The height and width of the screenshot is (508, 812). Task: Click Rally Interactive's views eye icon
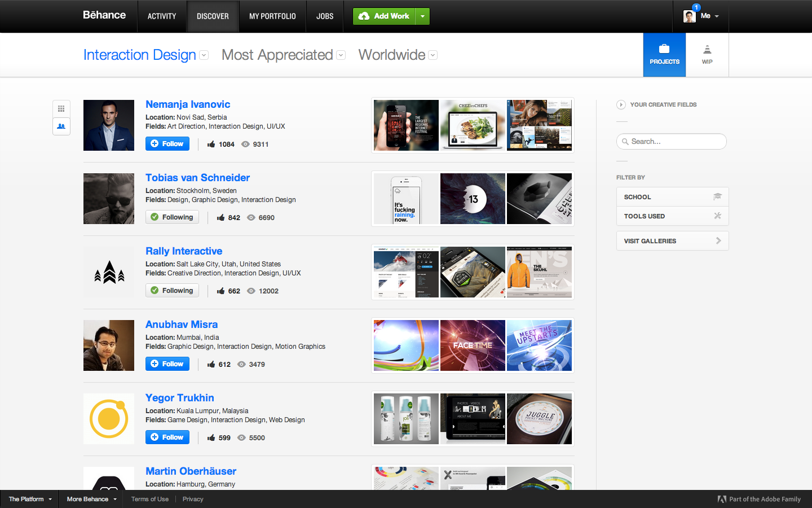[x=251, y=291]
